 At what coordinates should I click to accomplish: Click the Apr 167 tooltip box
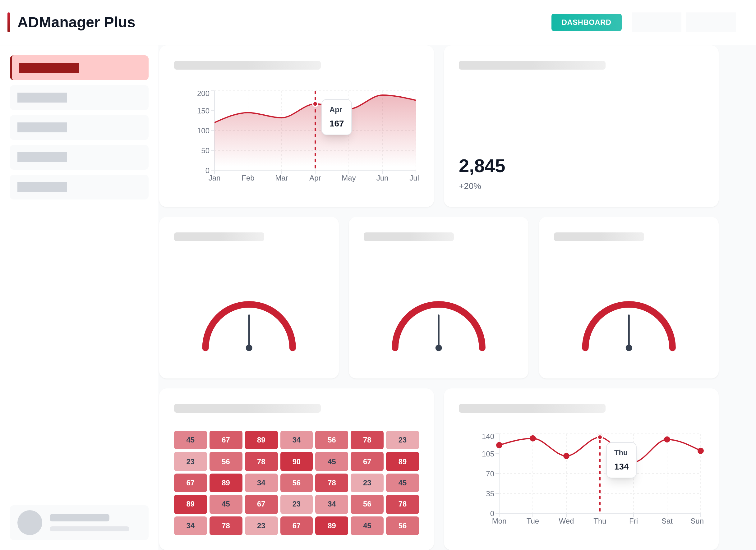pyautogui.click(x=336, y=117)
